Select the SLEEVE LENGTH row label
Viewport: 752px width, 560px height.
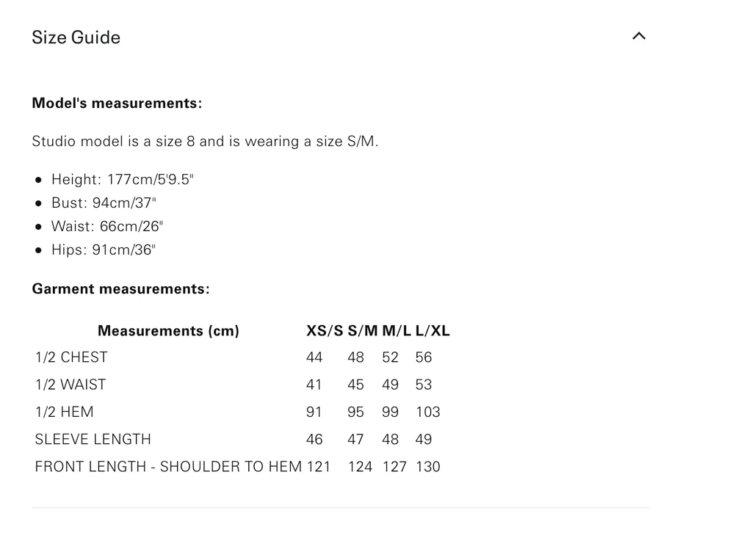tap(93, 439)
